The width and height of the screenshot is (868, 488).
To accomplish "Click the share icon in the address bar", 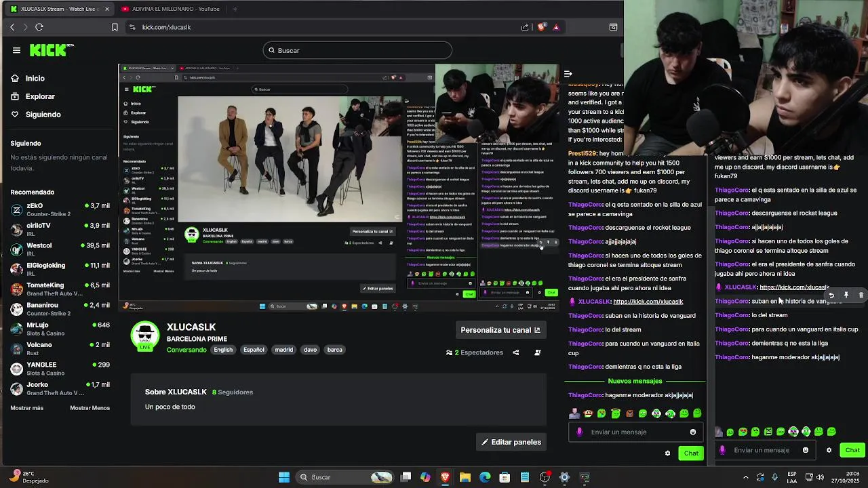I will click(525, 27).
